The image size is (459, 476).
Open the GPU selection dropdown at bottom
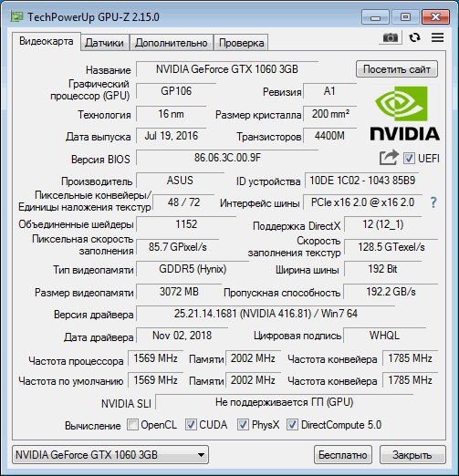tap(110, 455)
